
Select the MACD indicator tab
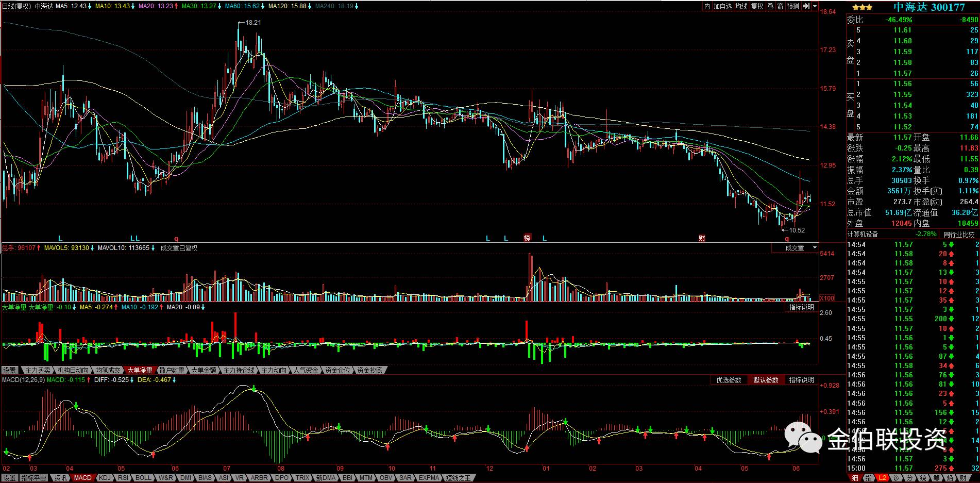coord(82,478)
